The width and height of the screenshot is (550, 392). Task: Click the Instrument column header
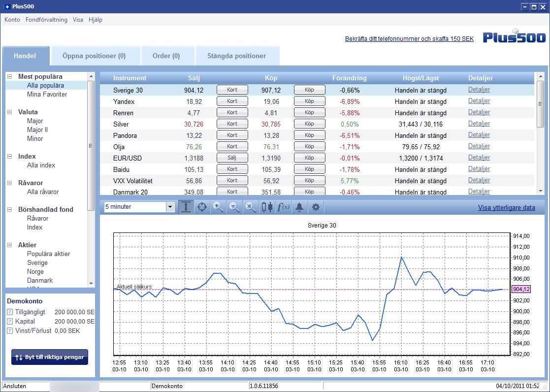(x=130, y=78)
